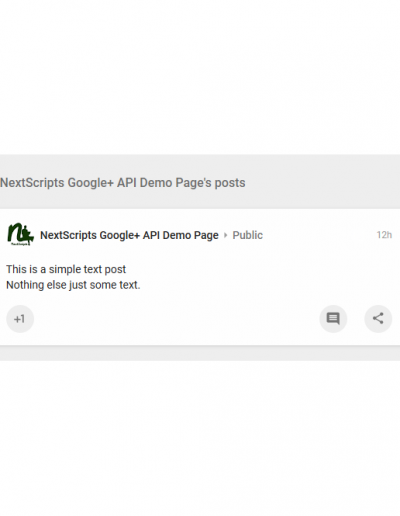This screenshot has width=400, height=516.
Task: Open the 12h timestamp of the post
Action: (384, 235)
